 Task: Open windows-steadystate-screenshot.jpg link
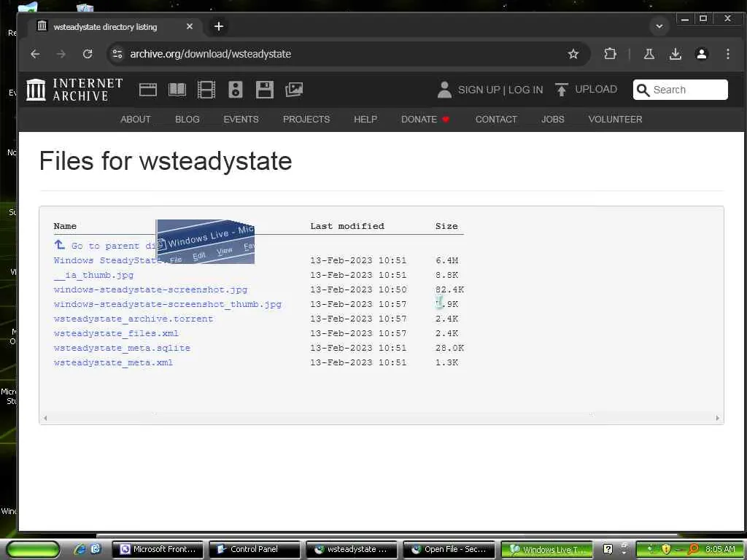pos(150,289)
